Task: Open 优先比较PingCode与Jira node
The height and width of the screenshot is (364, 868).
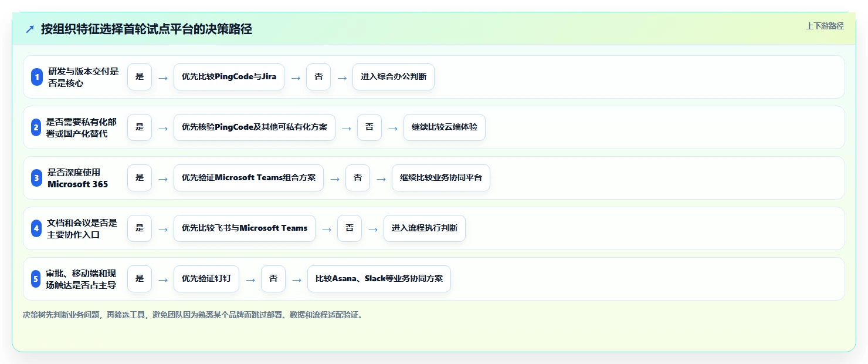Action: (229, 77)
